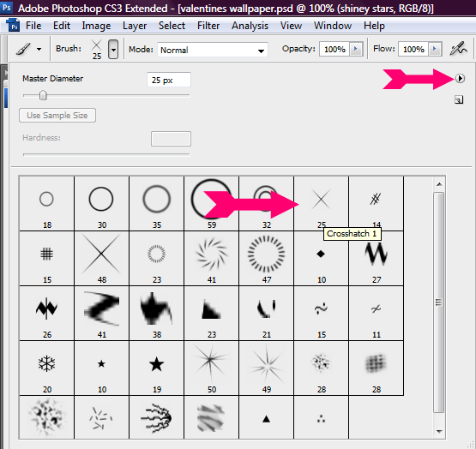Open the Flow slider arrow
476x449 pixels.
[x=435, y=49]
